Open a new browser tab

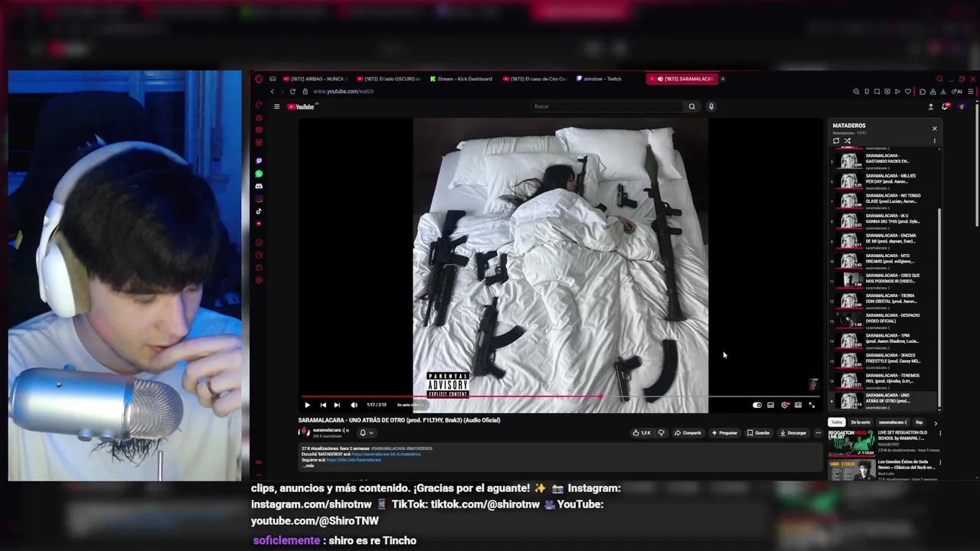723,79
